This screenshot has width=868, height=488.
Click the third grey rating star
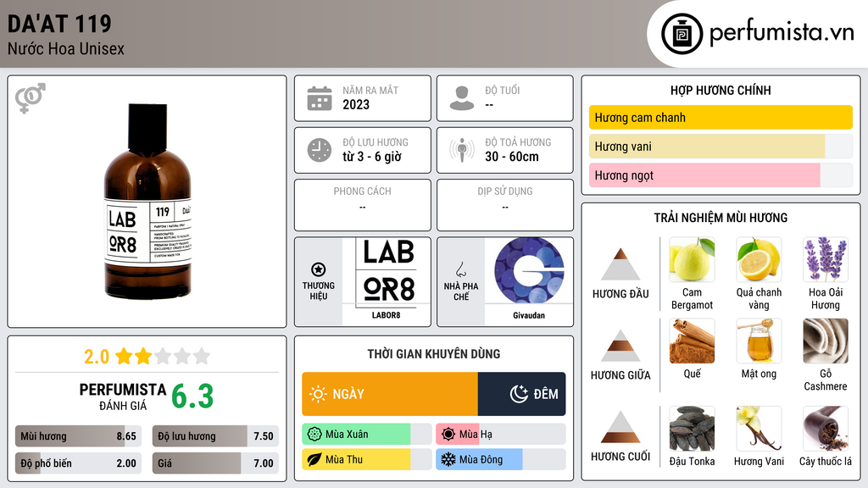[x=163, y=356]
